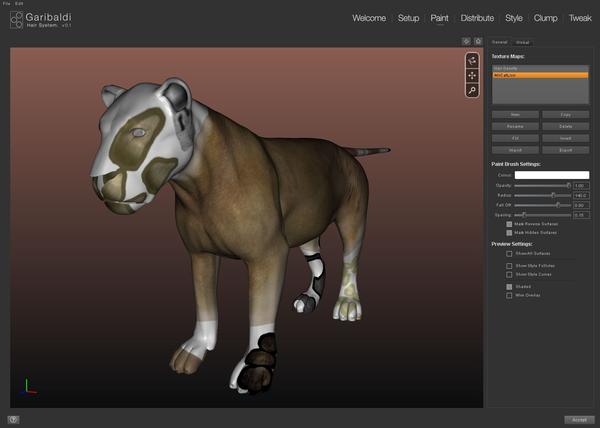Click the Delete button
Image resolution: width=600 pixels, height=428 pixels.
(566, 126)
